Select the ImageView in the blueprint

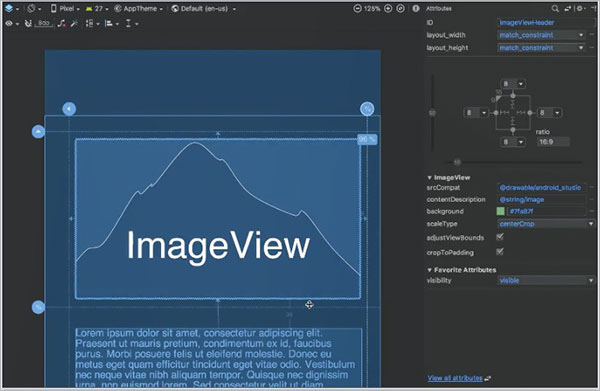(x=218, y=218)
